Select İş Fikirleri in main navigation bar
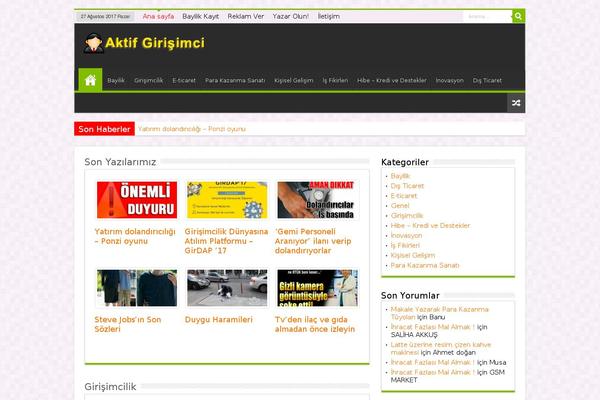 [x=335, y=80]
